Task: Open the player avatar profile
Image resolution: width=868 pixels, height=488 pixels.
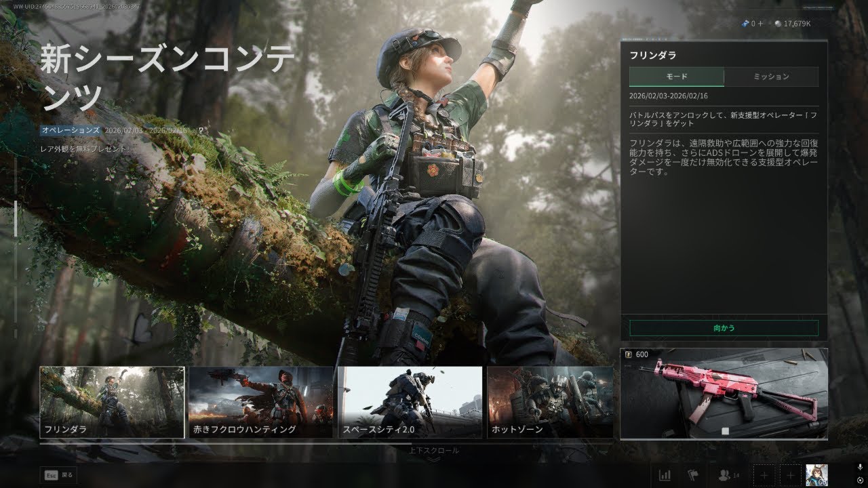Action: click(816, 475)
